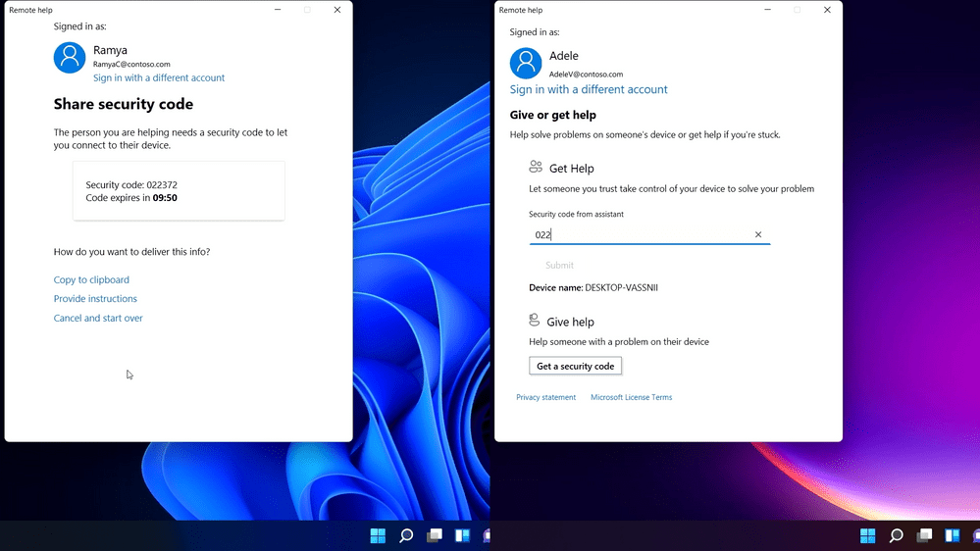Open Teams Chat icon on Ramya's taskbar
This screenshot has height=551, width=980.
pos(486,535)
